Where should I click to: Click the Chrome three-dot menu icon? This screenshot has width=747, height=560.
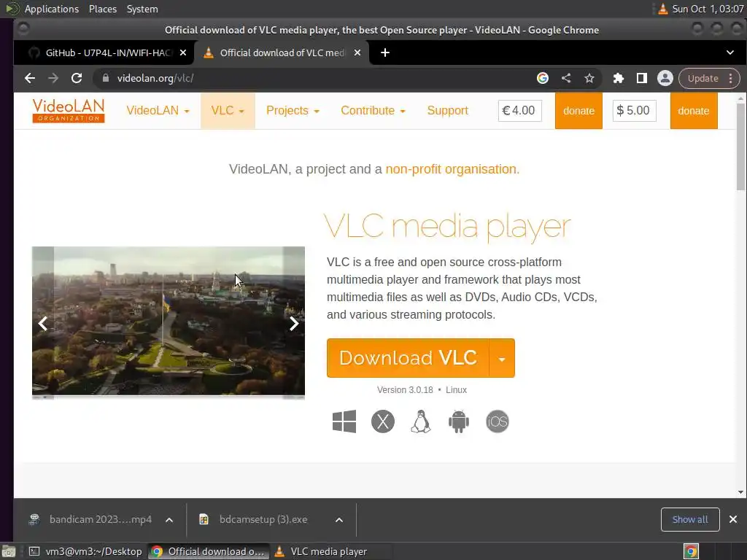click(730, 78)
